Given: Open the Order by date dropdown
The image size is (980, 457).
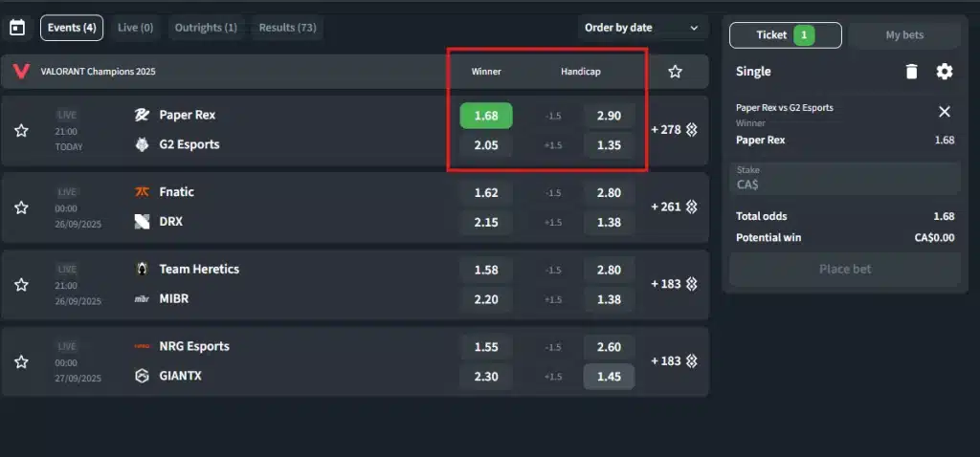Looking at the screenshot, I should pyautogui.click(x=641, y=28).
